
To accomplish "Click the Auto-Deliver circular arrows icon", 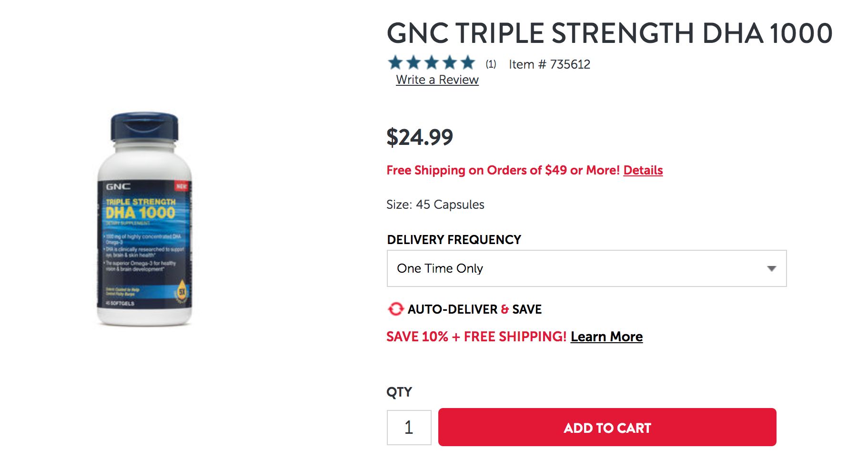I will tap(395, 309).
